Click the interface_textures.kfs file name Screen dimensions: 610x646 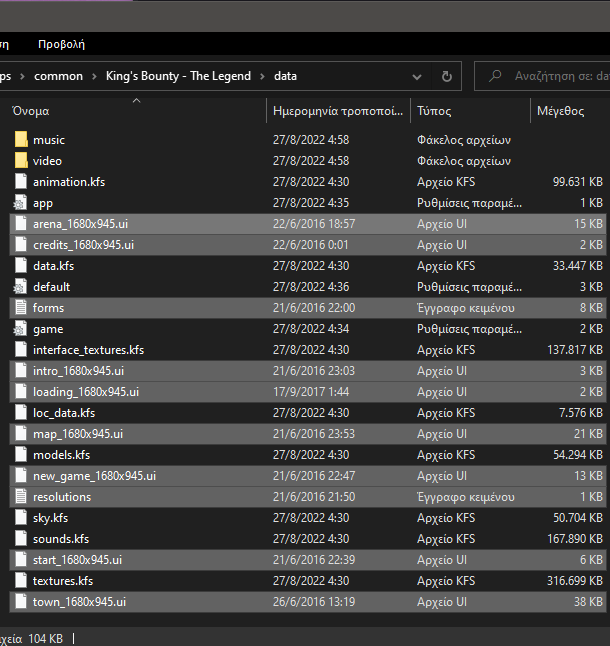pos(89,350)
